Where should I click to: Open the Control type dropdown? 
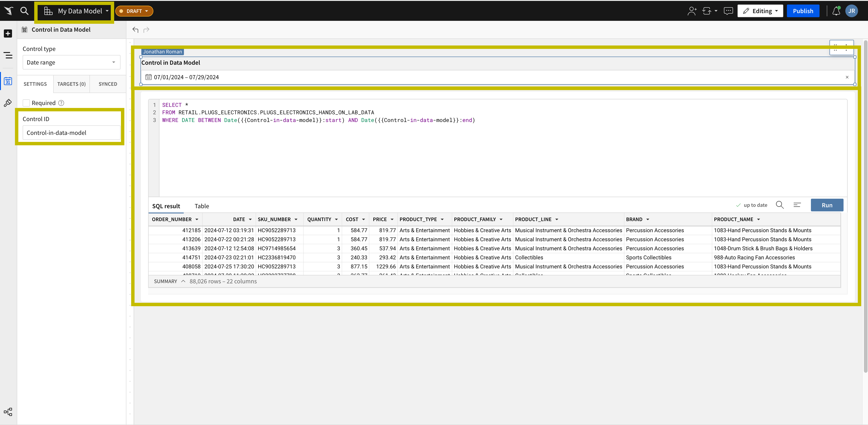[71, 62]
